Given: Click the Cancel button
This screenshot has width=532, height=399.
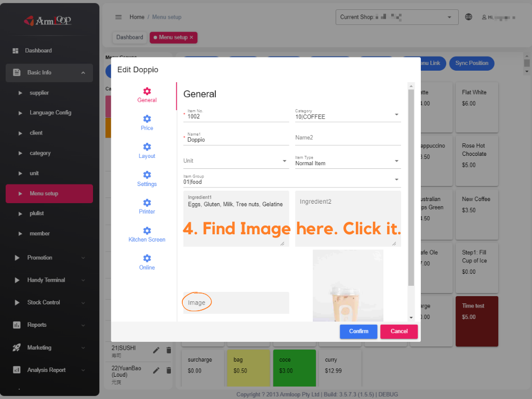Looking at the screenshot, I should click(399, 331).
